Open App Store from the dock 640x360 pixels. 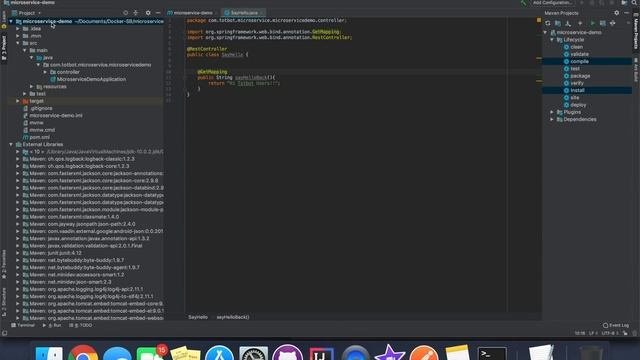pyautogui.click(x=219, y=353)
